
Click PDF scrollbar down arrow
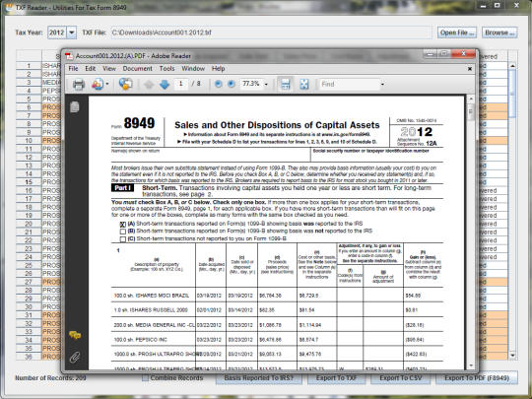coord(471,366)
